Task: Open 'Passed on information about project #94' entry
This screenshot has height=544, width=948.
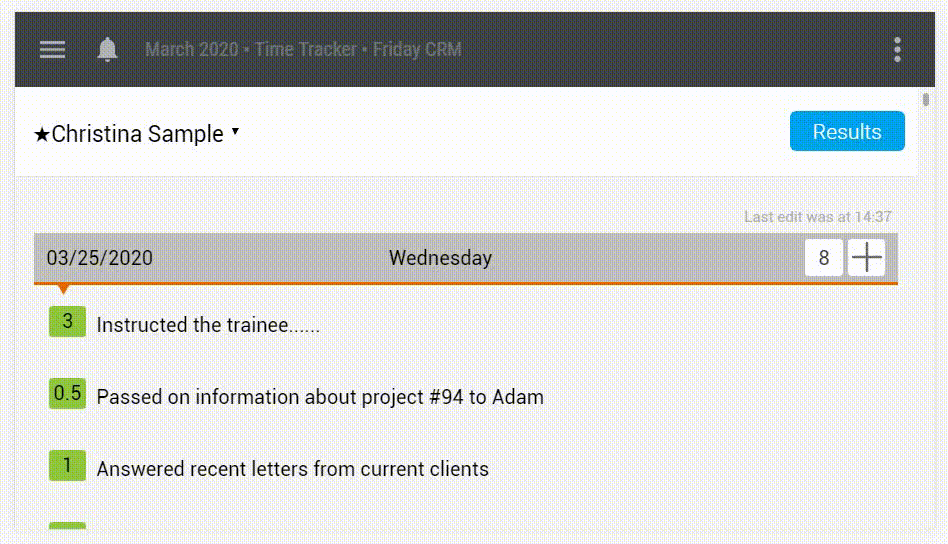Action: pos(320,397)
